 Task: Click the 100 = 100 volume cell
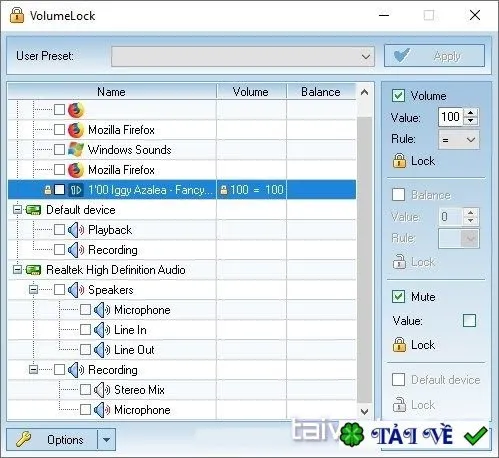coord(252,190)
